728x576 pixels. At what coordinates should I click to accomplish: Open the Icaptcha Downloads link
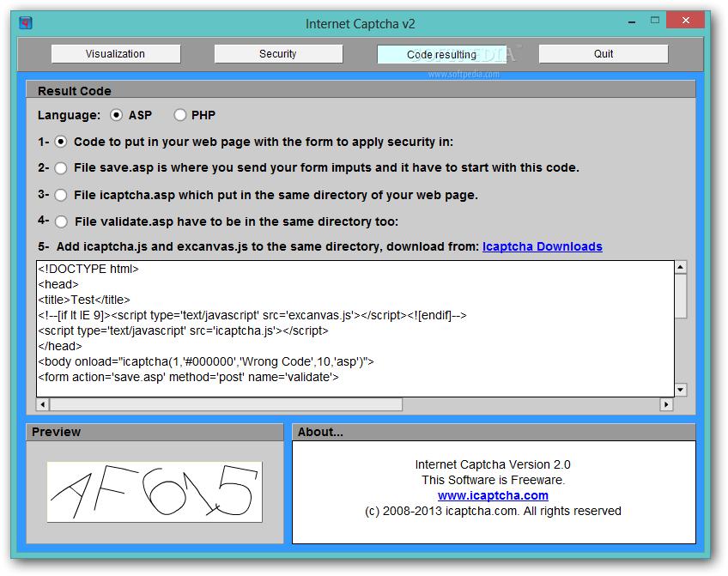[x=543, y=246]
